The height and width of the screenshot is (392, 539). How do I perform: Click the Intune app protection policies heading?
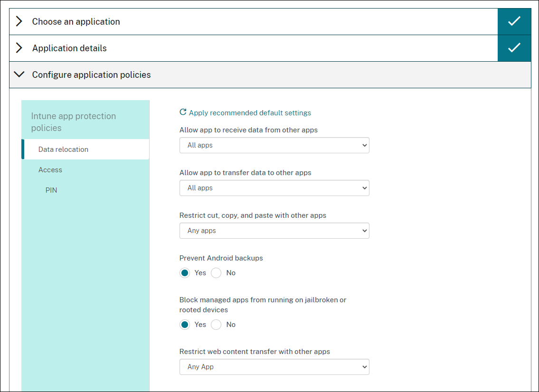click(74, 122)
